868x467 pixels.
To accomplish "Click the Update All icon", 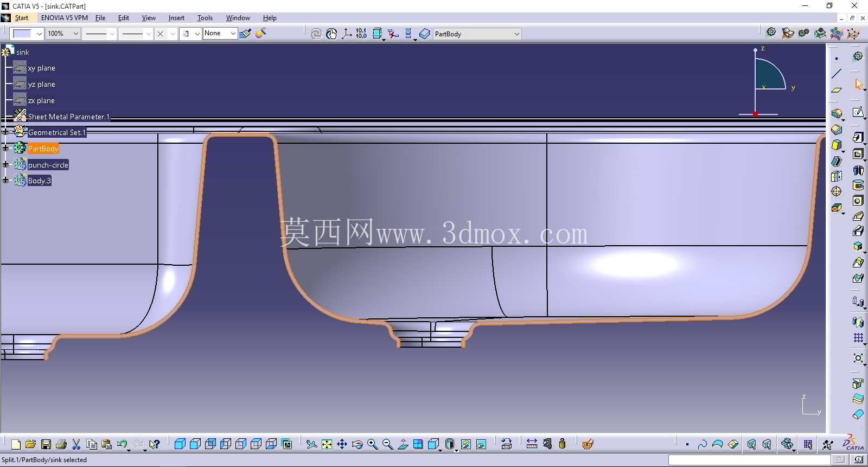I will 316,34.
